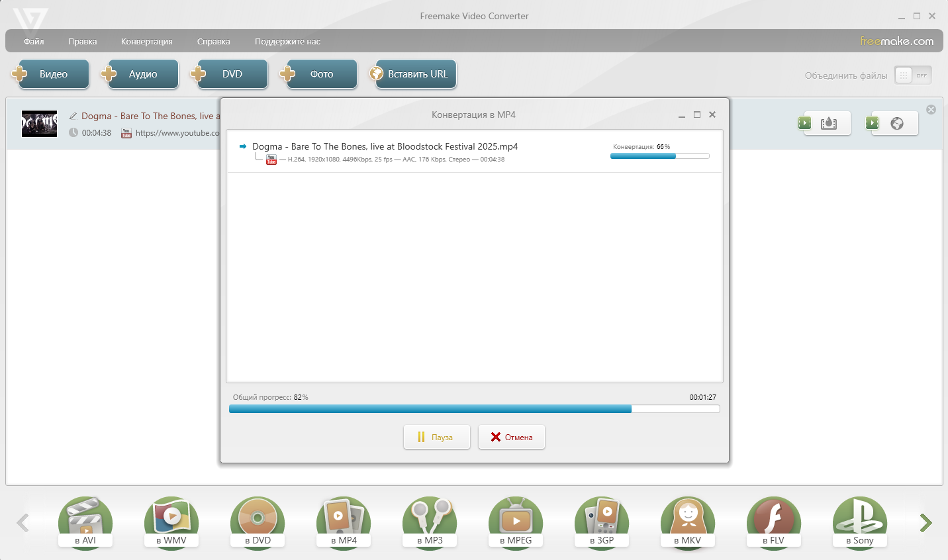Open the Поддержите нас menu
The width and height of the screenshot is (948, 560).
(287, 41)
